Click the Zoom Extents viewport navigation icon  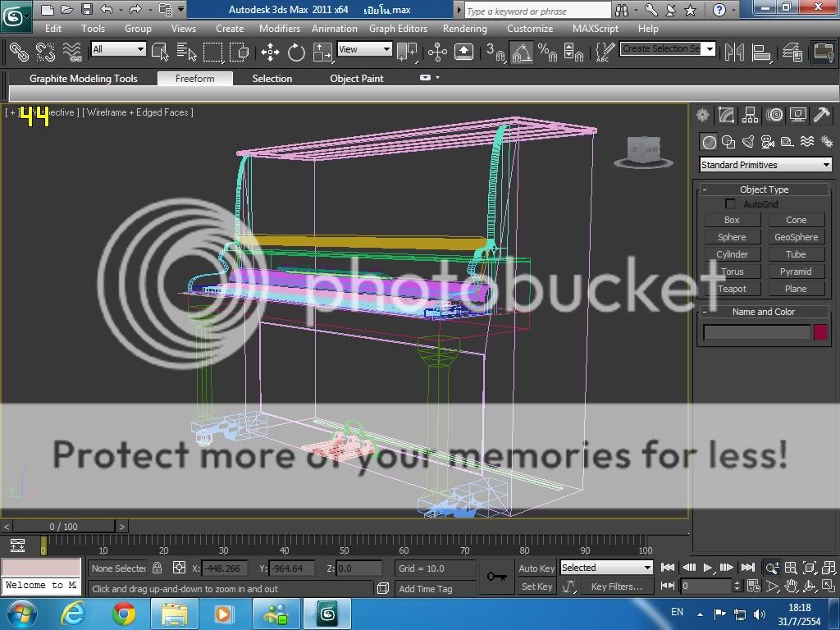pyautogui.click(x=810, y=568)
